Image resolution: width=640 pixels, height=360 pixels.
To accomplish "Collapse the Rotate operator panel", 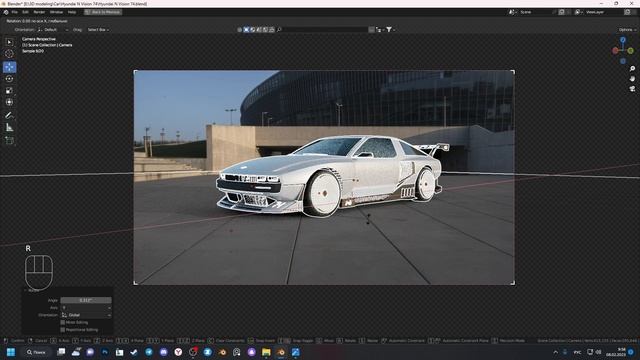I will pos(25,291).
